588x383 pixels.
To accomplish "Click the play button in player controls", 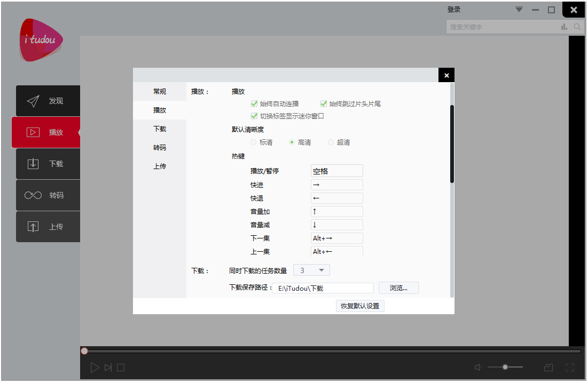I will coord(95,368).
